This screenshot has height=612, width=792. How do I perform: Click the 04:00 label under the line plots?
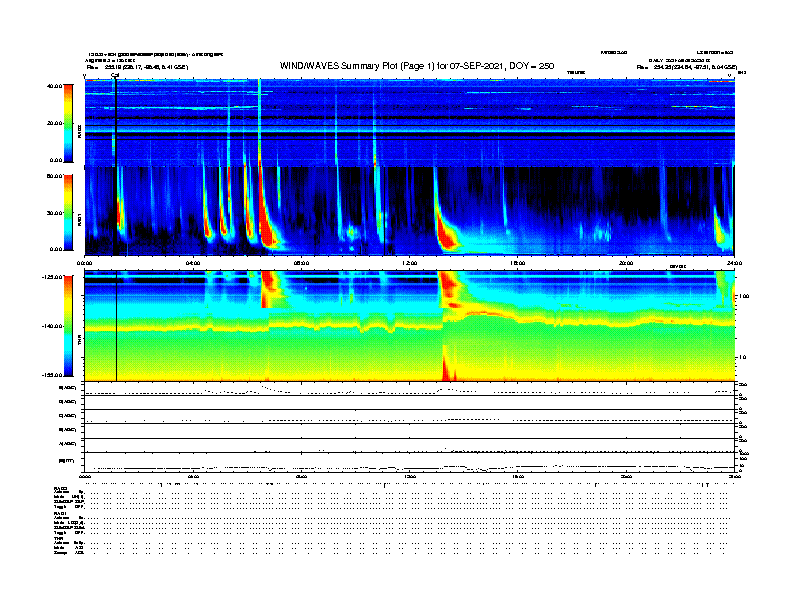[193, 476]
